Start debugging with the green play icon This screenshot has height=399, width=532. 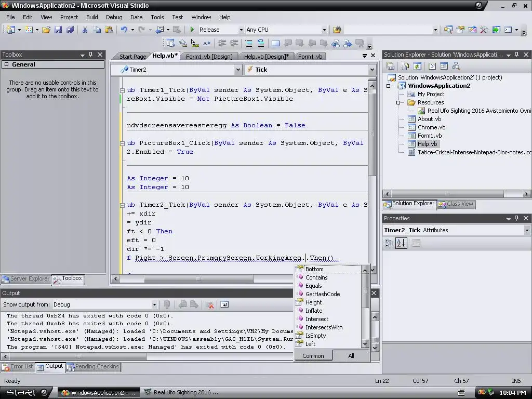[192, 30]
